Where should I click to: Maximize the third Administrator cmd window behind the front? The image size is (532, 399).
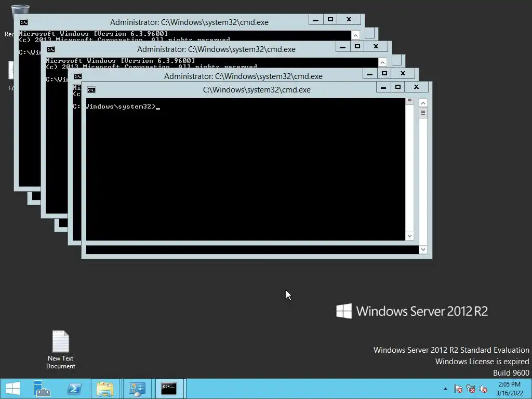pyautogui.click(x=384, y=74)
